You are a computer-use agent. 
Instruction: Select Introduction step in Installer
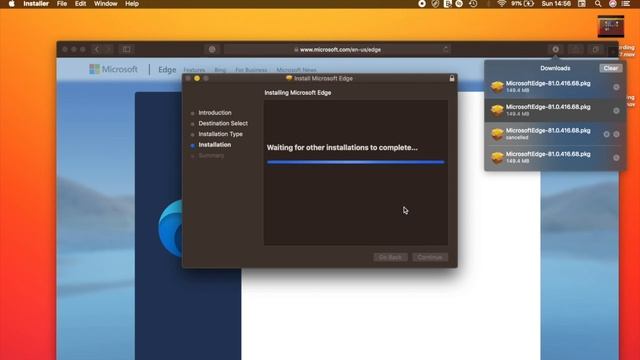click(215, 113)
